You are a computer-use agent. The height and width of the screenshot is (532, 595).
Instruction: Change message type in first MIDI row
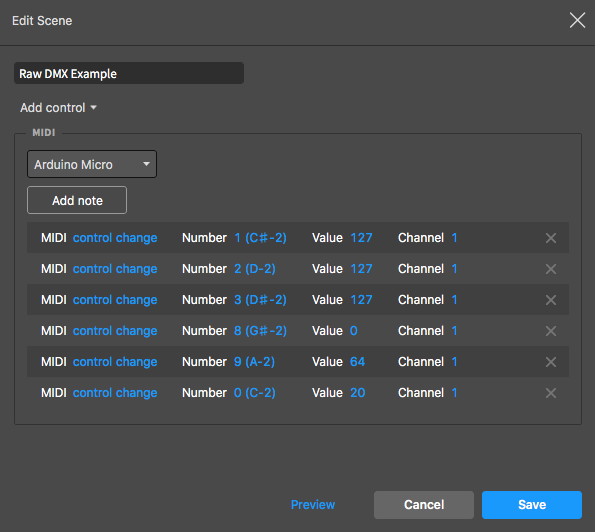[115, 238]
